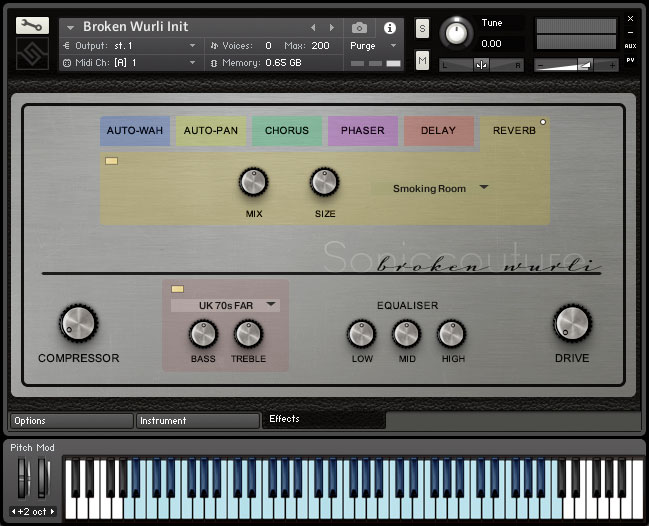Click the Mod wheel
This screenshot has width=649, height=526.
43,478
